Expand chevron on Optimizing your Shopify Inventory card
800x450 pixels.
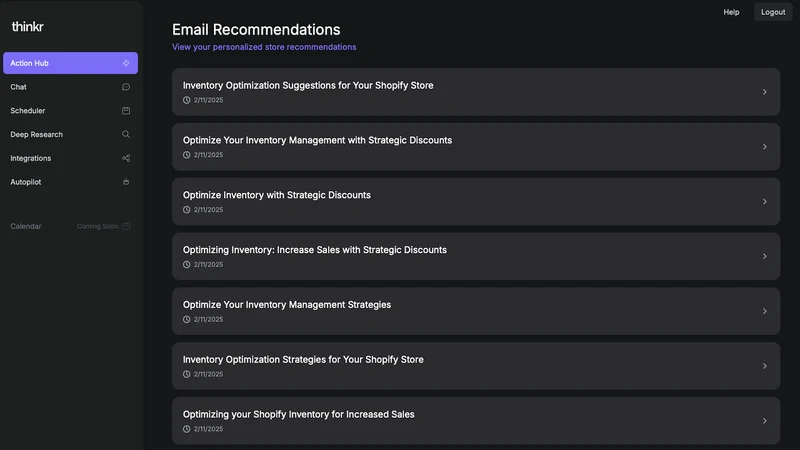point(764,421)
